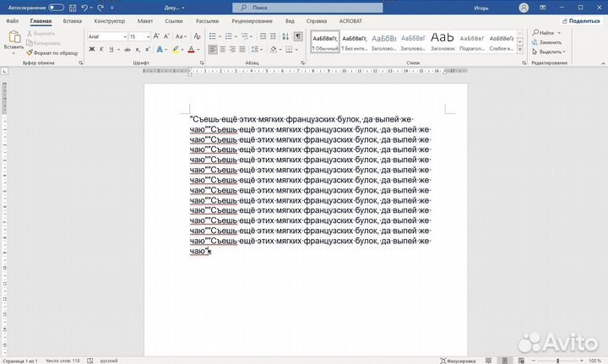This screenshot has width=608, height=364.
Task: Switch to the Конструктор tab
Action: [x=109, y=21]
